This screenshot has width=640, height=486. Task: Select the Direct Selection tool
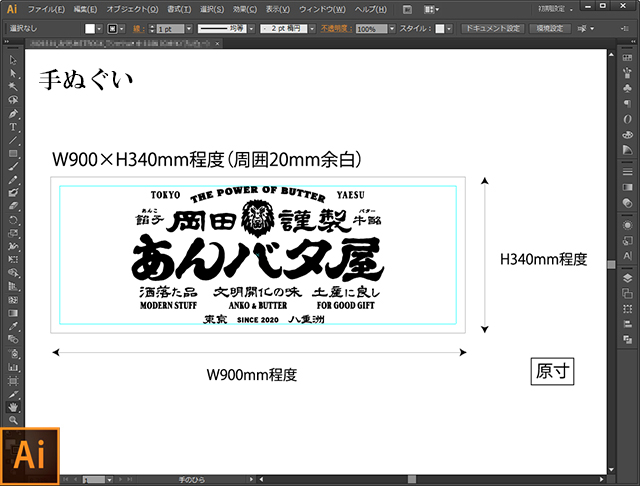tap(13, 74)
